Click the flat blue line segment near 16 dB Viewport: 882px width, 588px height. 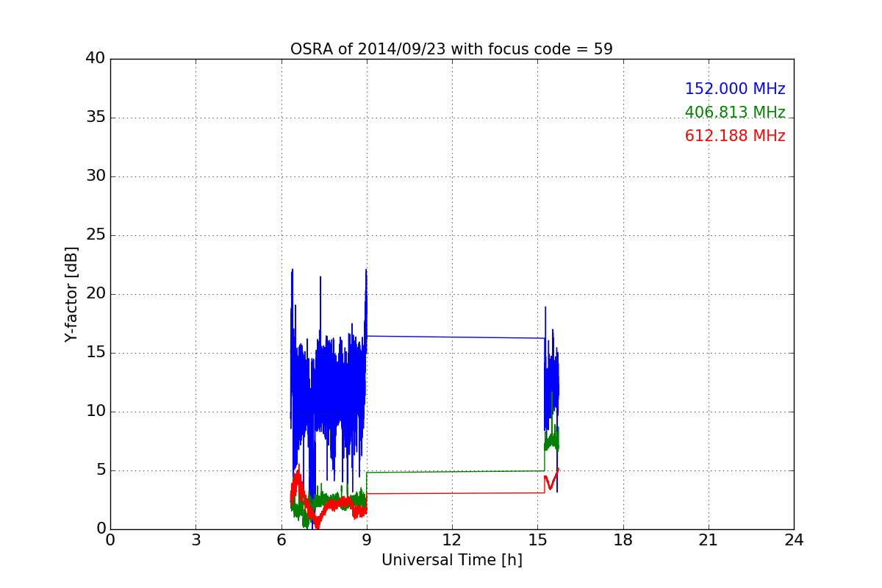456,337
